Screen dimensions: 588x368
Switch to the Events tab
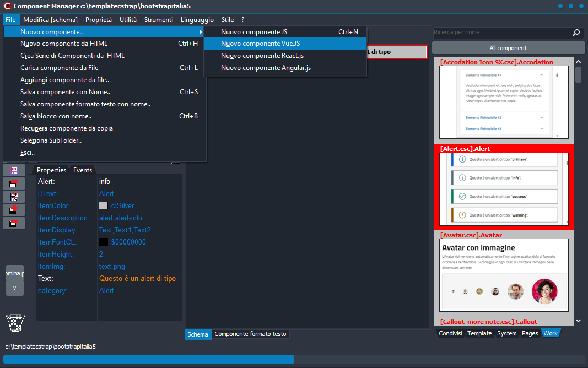[x=83, y=170]
